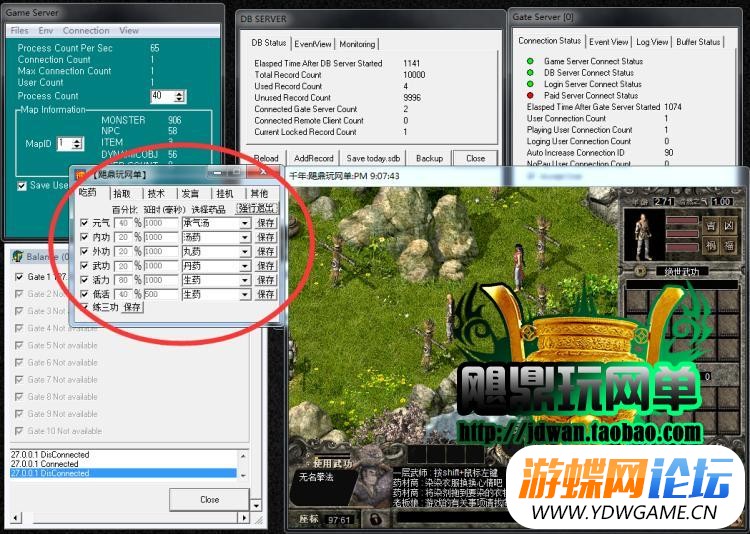
Task: Click AddRecord button in DB Server
Action: [x=313, y=158]
